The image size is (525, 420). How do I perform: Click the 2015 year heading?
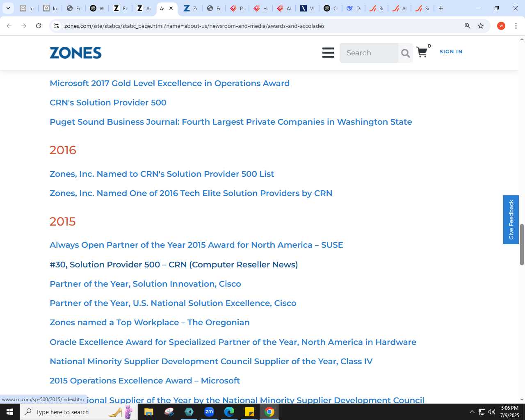tap(62, 221)
